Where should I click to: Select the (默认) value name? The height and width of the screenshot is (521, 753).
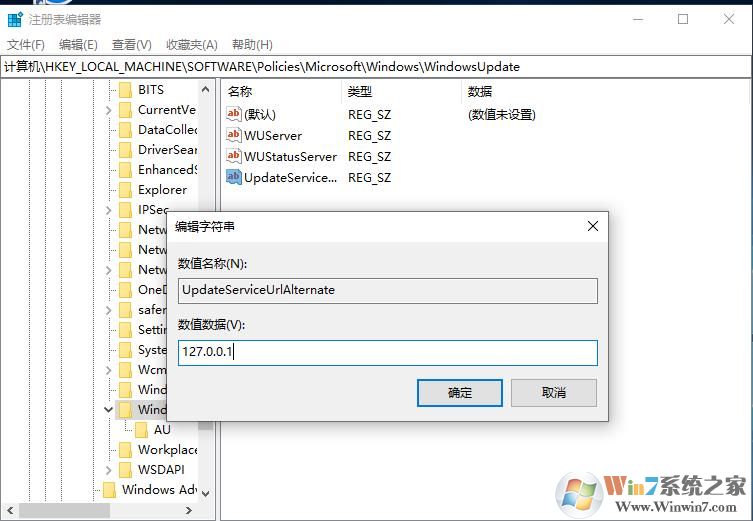point(260,115)
